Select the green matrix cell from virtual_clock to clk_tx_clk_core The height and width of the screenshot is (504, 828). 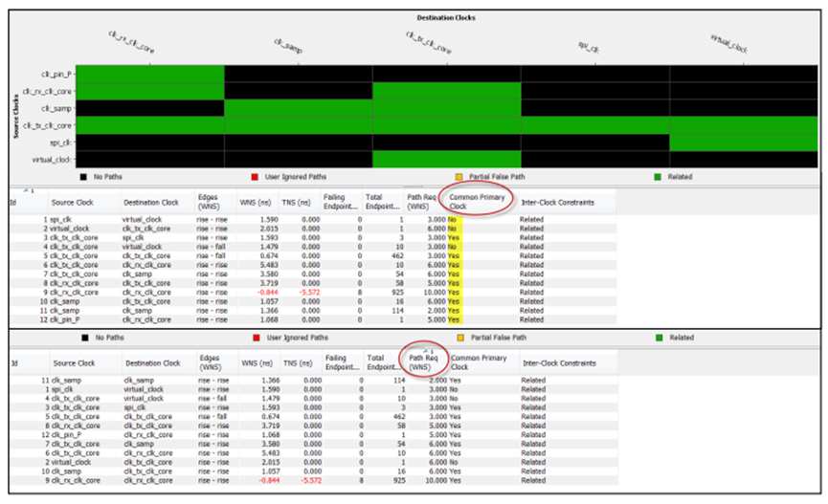point(447,160)
